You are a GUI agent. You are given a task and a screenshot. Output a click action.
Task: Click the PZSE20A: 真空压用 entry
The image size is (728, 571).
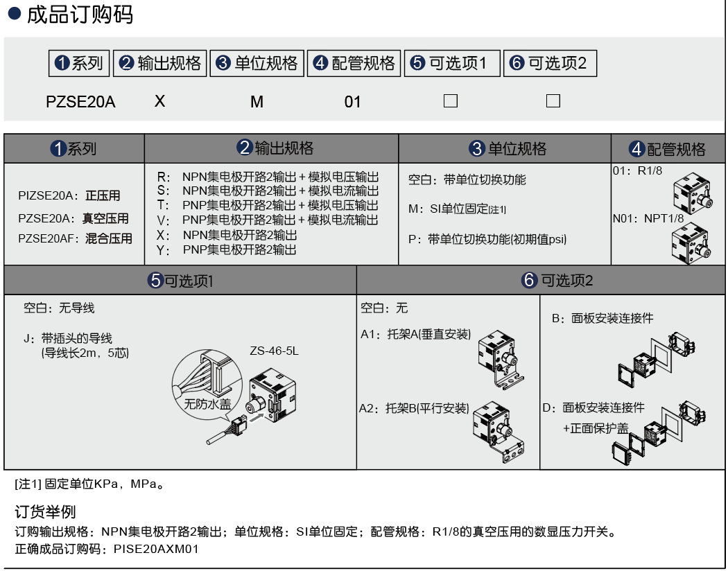[73, 218]
